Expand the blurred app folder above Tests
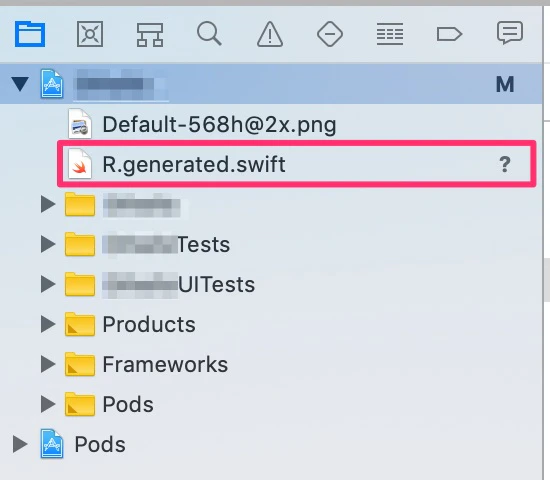The image size is (550, 480). click(x=48, y=204)
